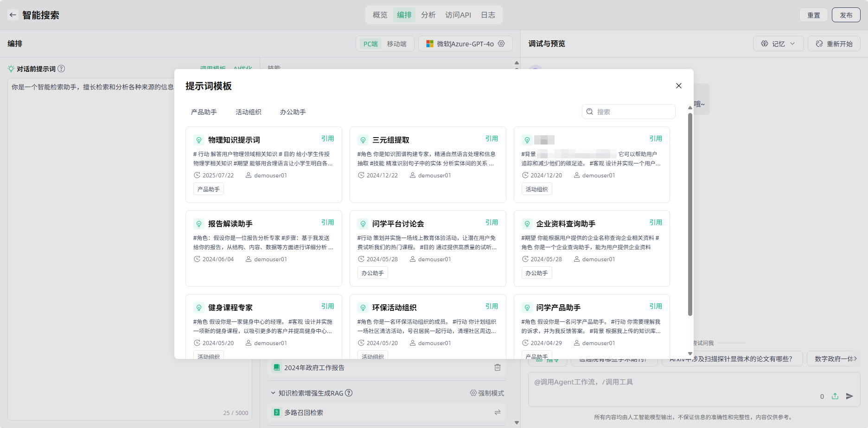Click 引用 on 问学平台讨论会 template

click(x=492, y=222)
